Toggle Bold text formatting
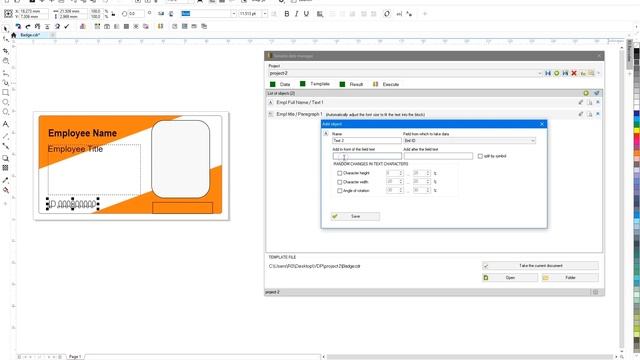Image resolution: width=640 pixels, height=360 pixels. (x=287, y=14)
